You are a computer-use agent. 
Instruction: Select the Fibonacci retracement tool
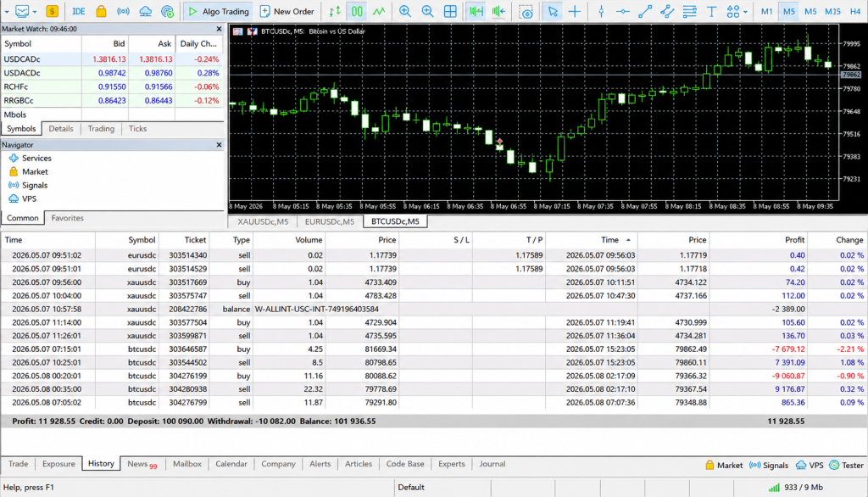point(689,11)
